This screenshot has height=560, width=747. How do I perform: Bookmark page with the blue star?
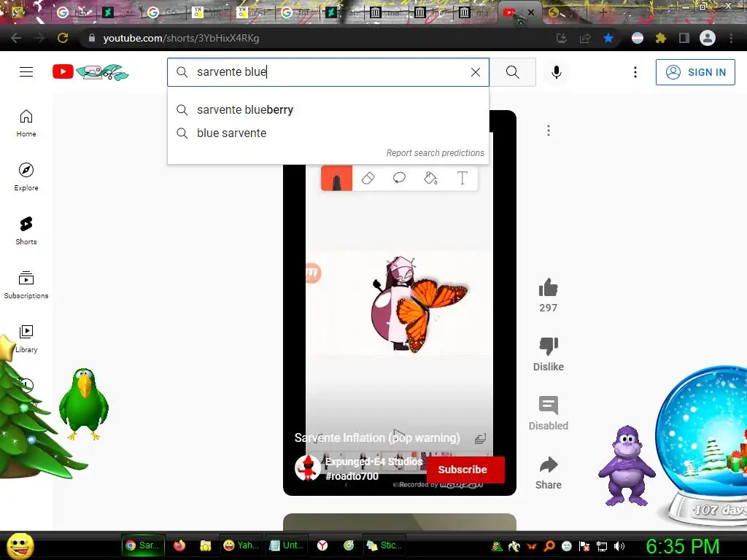[608, 38]
